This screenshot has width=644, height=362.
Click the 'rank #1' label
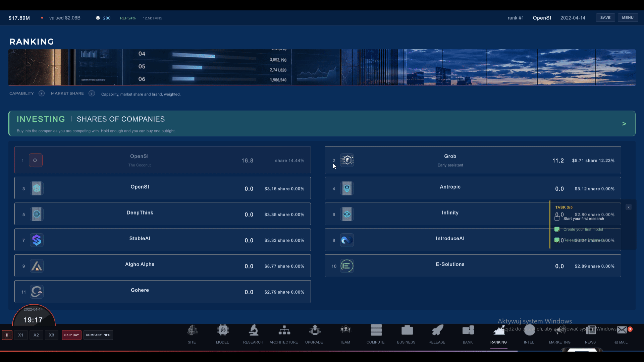click(516, 18)
